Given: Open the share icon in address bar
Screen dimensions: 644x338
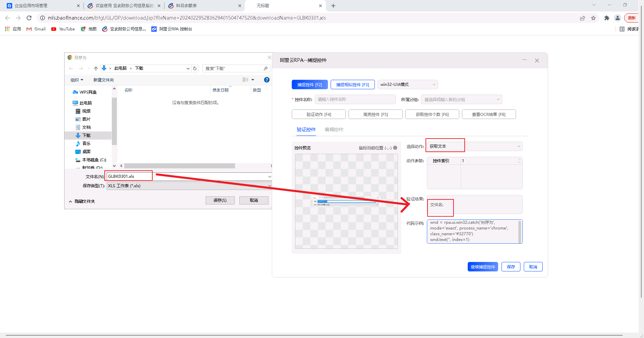Looking at the screenshot, I should tap(583, 18).
